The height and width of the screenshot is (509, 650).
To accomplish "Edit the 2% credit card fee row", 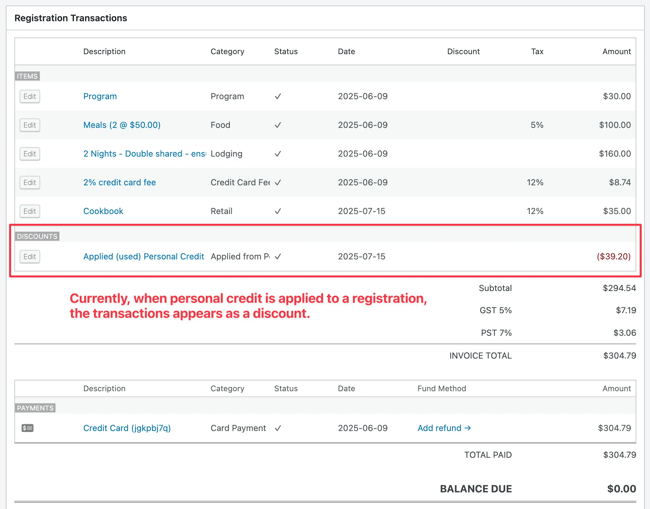I will click(x=29, y=183).
